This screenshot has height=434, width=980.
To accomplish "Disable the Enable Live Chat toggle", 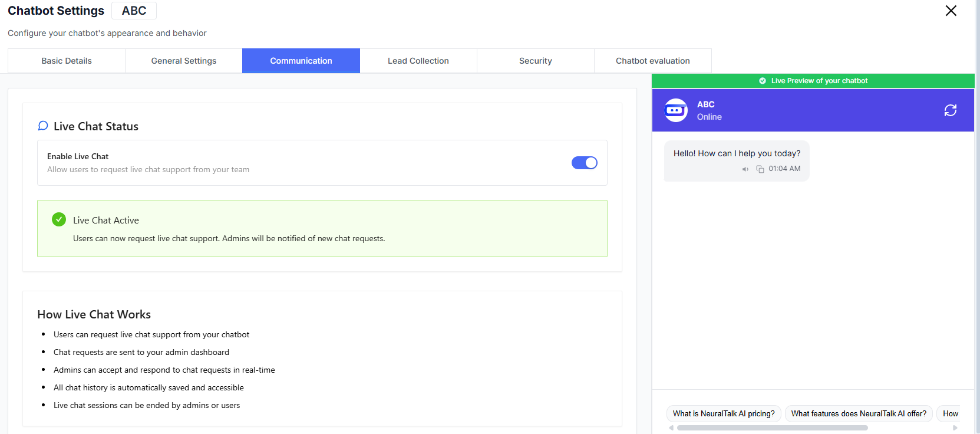I will [585, 163].
